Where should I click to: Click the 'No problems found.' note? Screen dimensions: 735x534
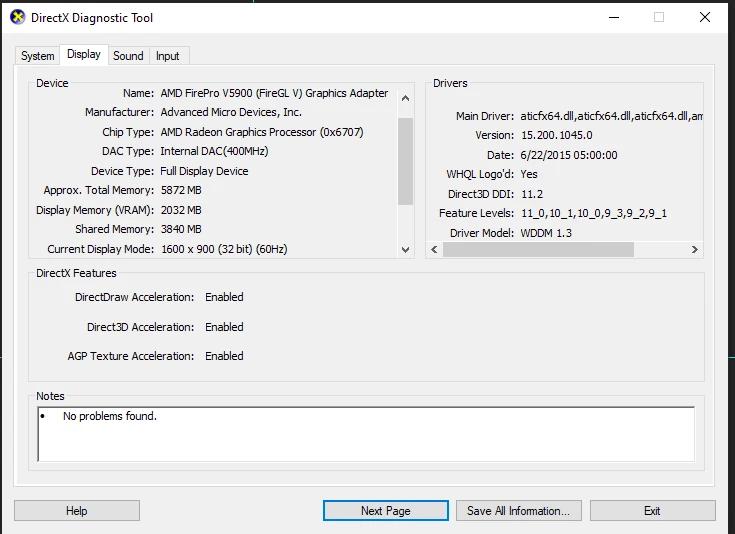click(x=110, y=416)
